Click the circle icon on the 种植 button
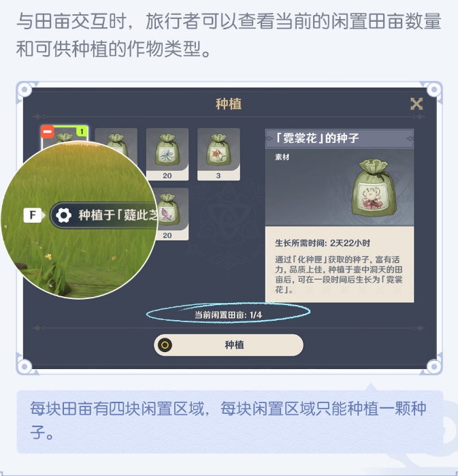This screenshot has width=458, height=476. click(x=165, y=345)
